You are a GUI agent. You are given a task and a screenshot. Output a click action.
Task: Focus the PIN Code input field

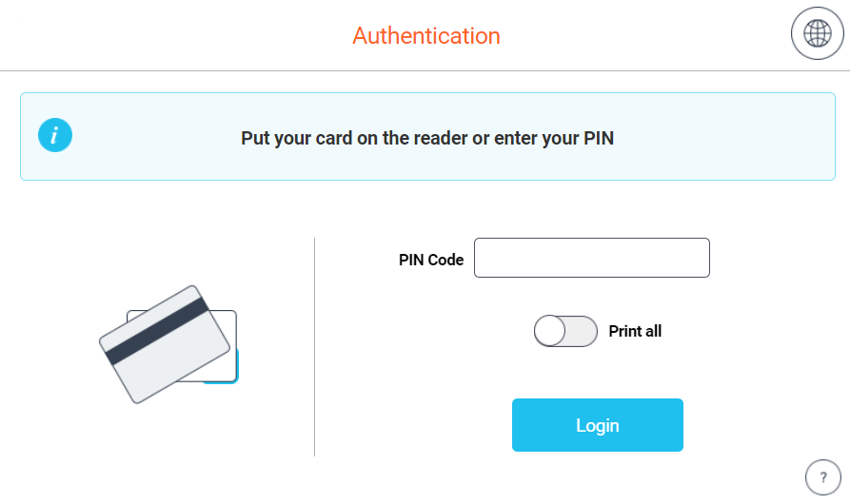591,258
